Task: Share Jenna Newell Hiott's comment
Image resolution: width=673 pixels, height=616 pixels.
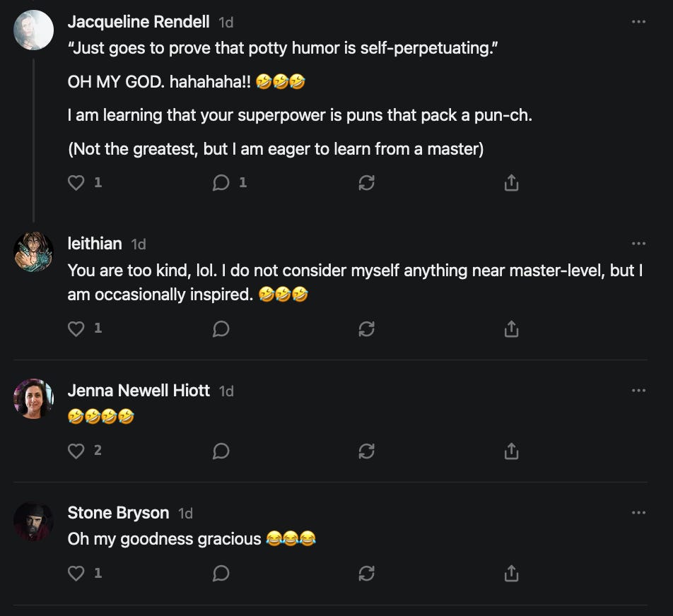Action: (x=511, y=451)
